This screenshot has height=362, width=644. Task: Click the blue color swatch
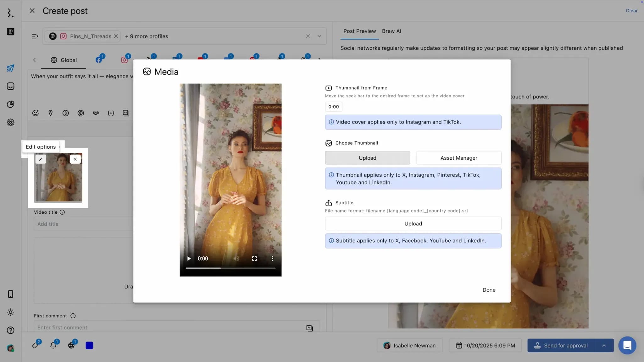click(89, 345)
